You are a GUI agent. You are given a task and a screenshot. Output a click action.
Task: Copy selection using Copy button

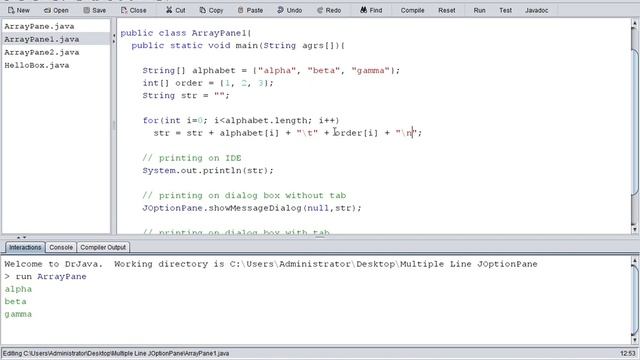[x=211, y=10]
